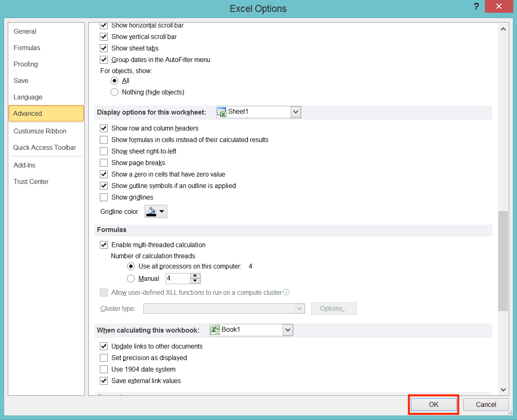Open Customize Ribbon settings
This screenshot has width=517, height=420.
(46, 131)
